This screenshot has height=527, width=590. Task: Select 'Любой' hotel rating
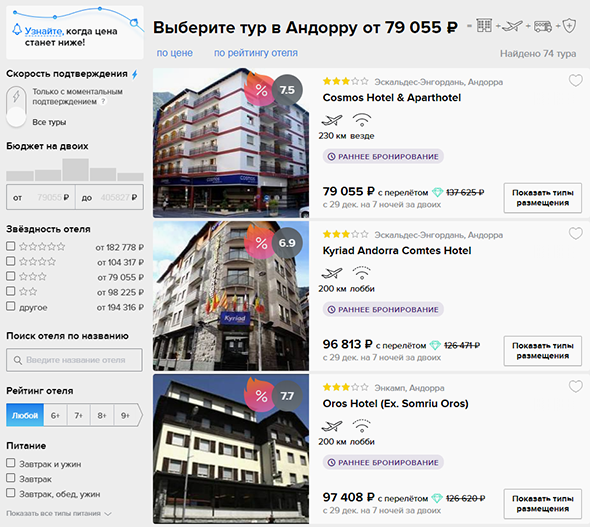point(25,415)
